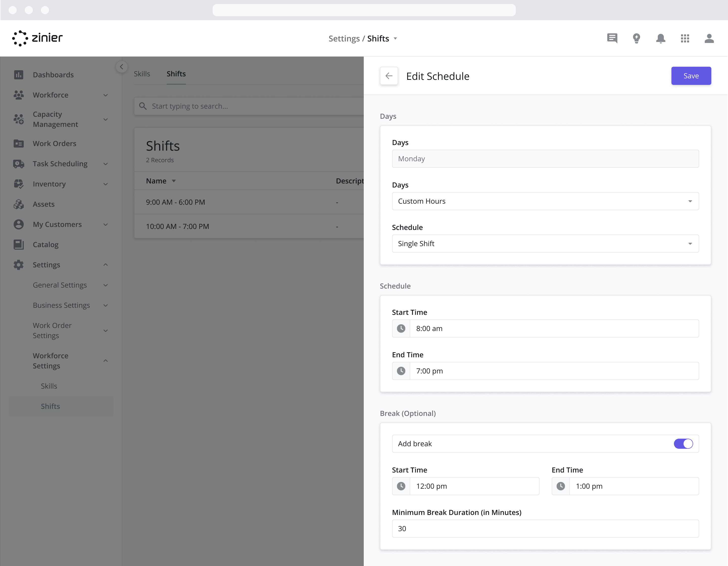Click the schedule Start Time 8:00 am field
The image size is (728, 566).
point(545,328)
